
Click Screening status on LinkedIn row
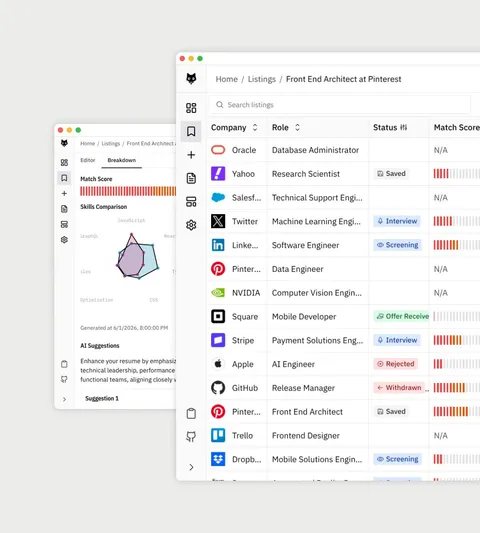pos(397,245)
